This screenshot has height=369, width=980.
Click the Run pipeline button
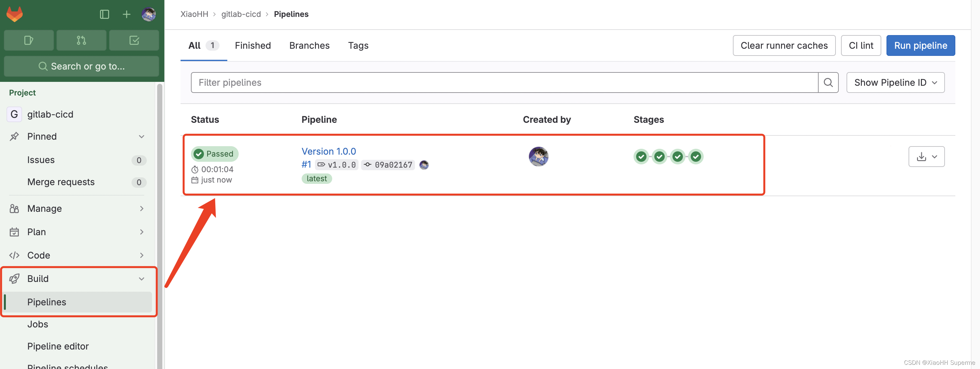click(920, 46)
